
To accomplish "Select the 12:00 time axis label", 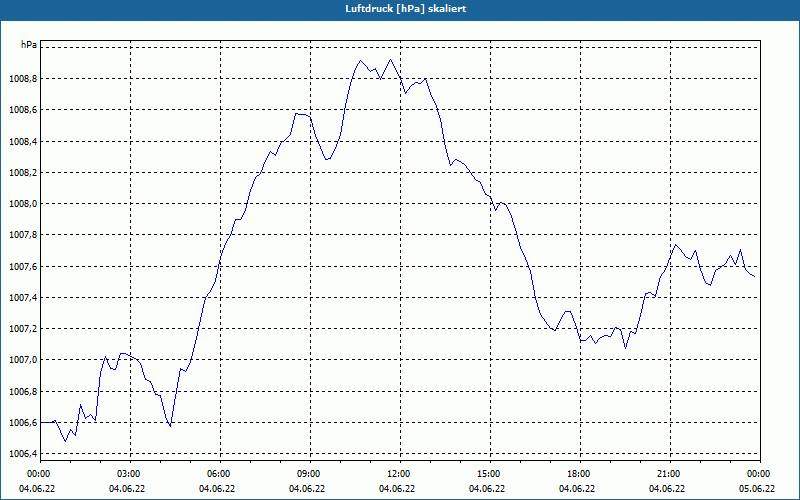I will click(x=399, y=474).
